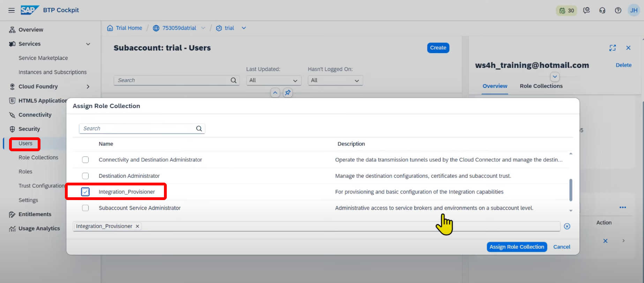Open the JH user profile avatar
The image size is (644, 283).
tap(634, 10)
